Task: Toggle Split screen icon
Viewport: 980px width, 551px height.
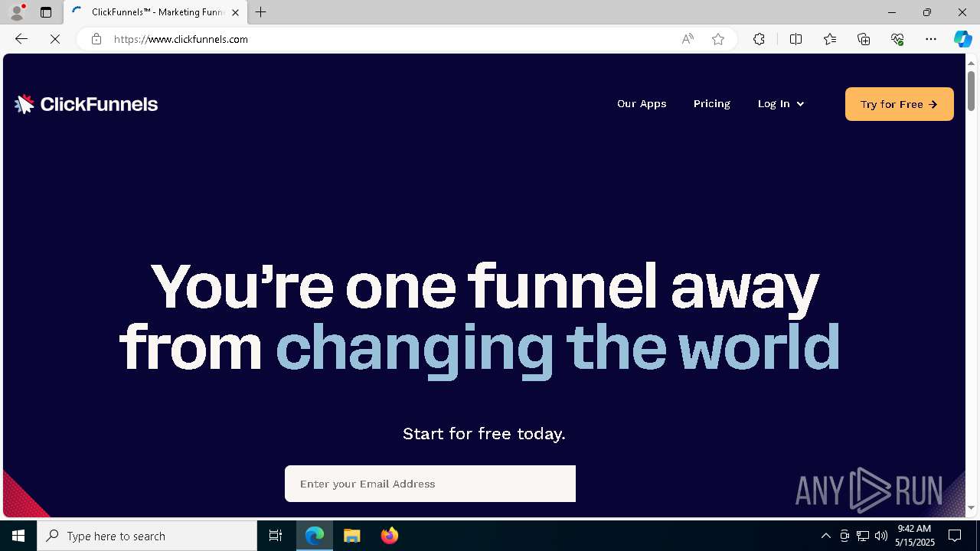Action: click(795, 39)
